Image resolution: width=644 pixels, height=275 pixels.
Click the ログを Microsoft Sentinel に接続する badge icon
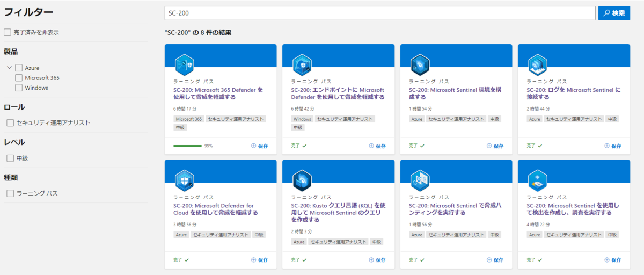[538, 66]
